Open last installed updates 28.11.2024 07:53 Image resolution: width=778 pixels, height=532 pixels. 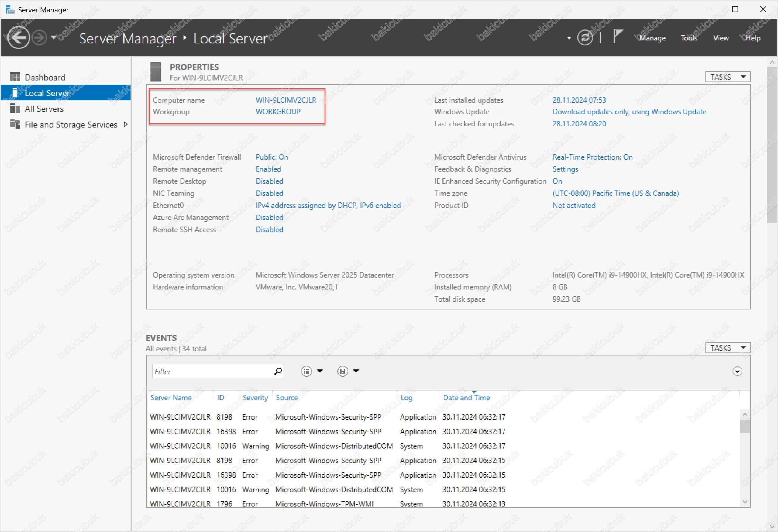coord(579,100)
